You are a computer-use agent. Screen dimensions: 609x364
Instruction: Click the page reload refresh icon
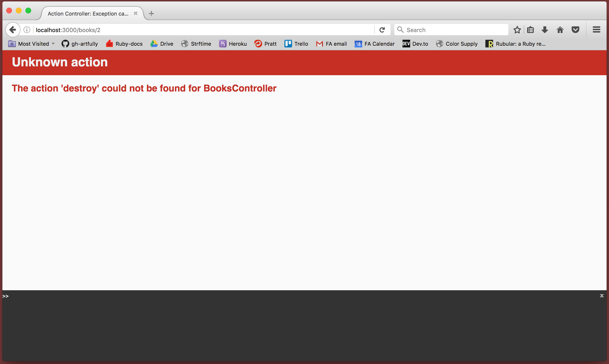click(381, 30)
